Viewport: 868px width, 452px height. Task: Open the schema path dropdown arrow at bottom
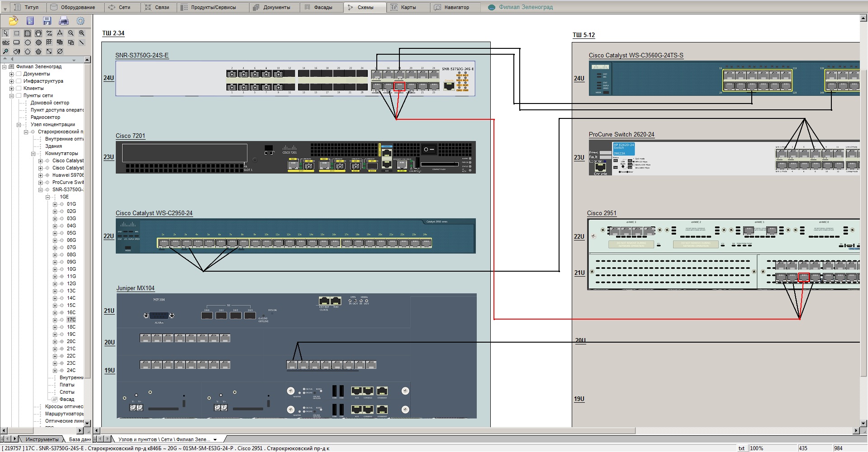(215, 439)
